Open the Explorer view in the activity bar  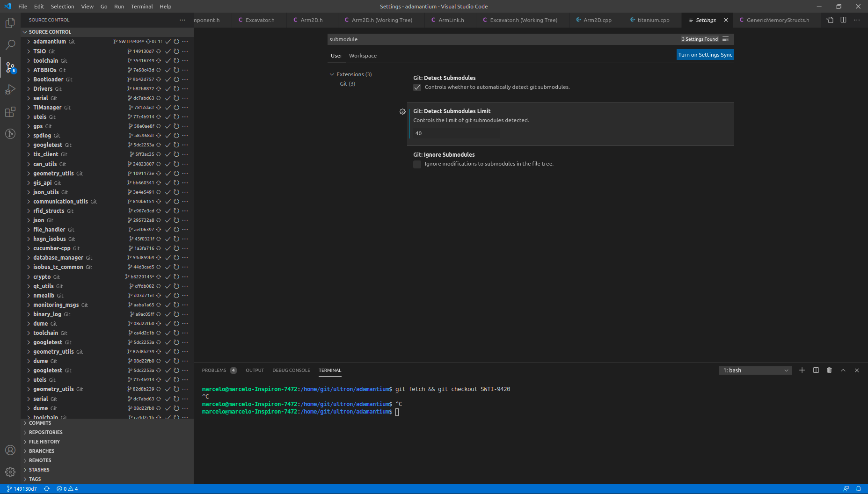10,22
